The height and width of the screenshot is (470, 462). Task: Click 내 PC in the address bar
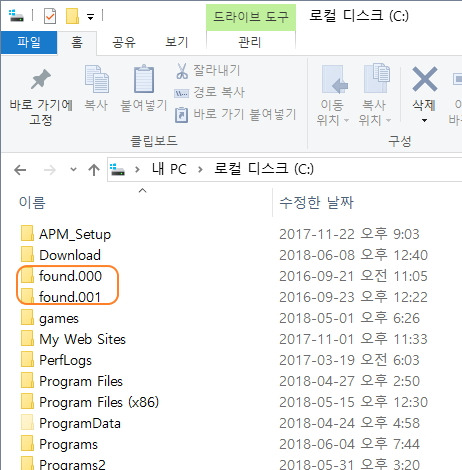click(x=169, y=169)
